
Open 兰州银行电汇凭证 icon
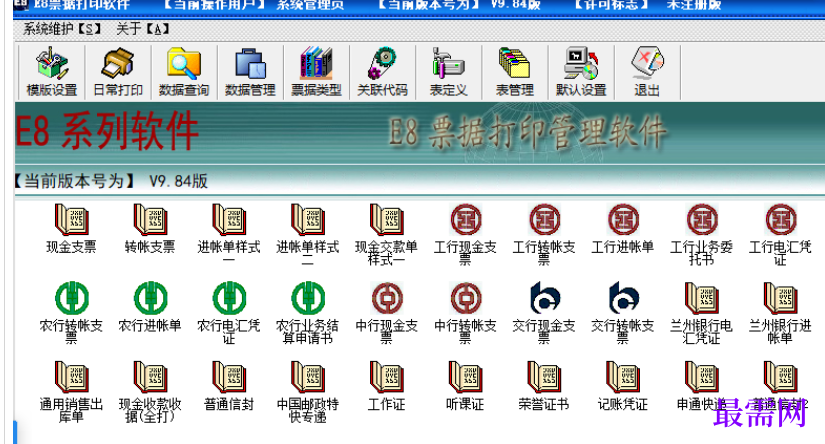tap(702, 298)
